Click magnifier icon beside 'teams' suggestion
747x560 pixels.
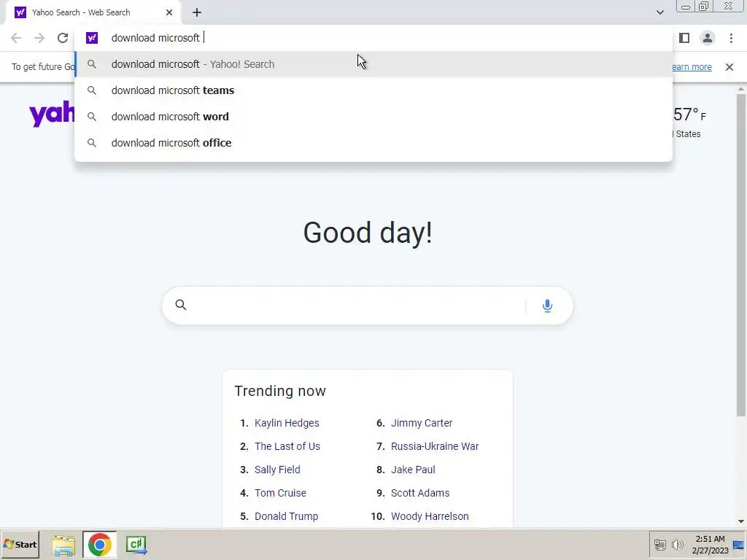tap(92, 90)
